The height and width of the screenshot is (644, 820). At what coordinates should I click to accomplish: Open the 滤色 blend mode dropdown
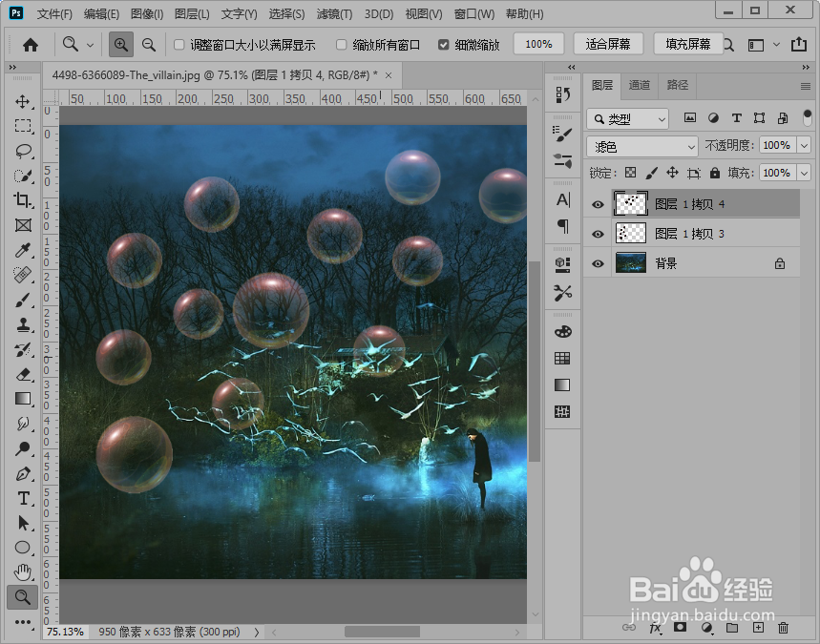coord(642,147)
